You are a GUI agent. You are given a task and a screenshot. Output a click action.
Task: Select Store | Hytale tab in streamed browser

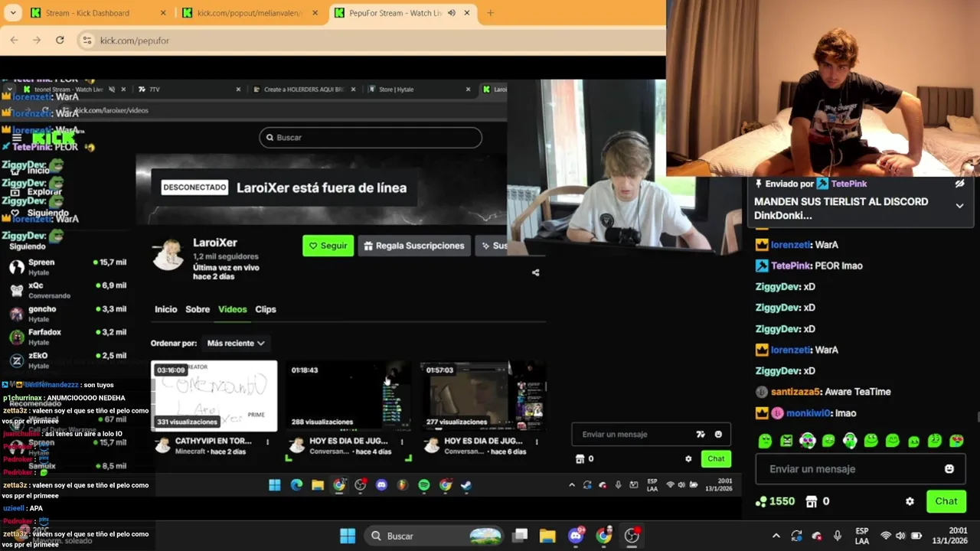coord(420,89)
